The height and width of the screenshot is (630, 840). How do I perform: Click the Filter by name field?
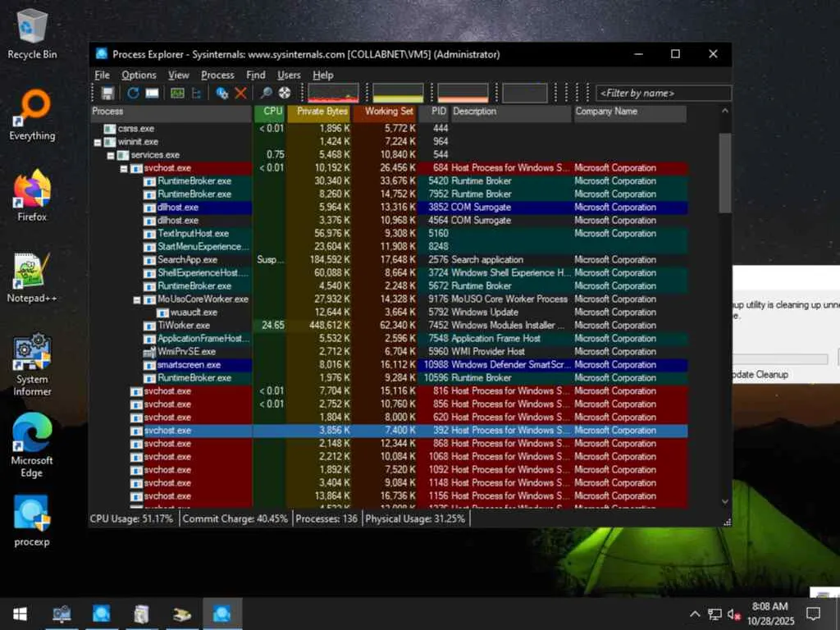pyautogui.click(x=663, y=94)
